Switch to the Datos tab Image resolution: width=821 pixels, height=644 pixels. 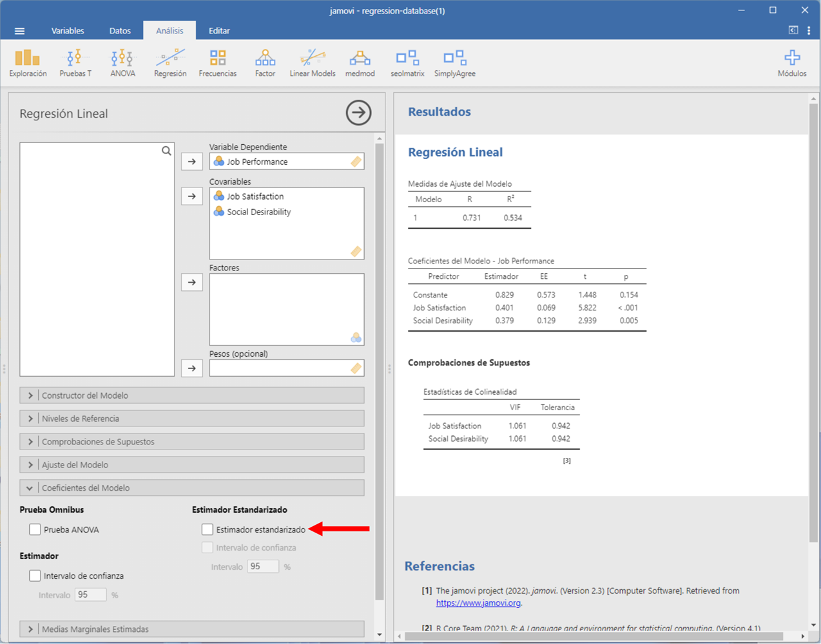[x=120, y=31]
